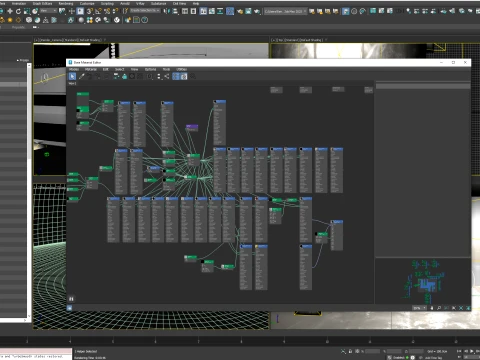This screenshot has height=360, width=480.
Task: Open the Customize menu
Action: click(x=87, y=3)
